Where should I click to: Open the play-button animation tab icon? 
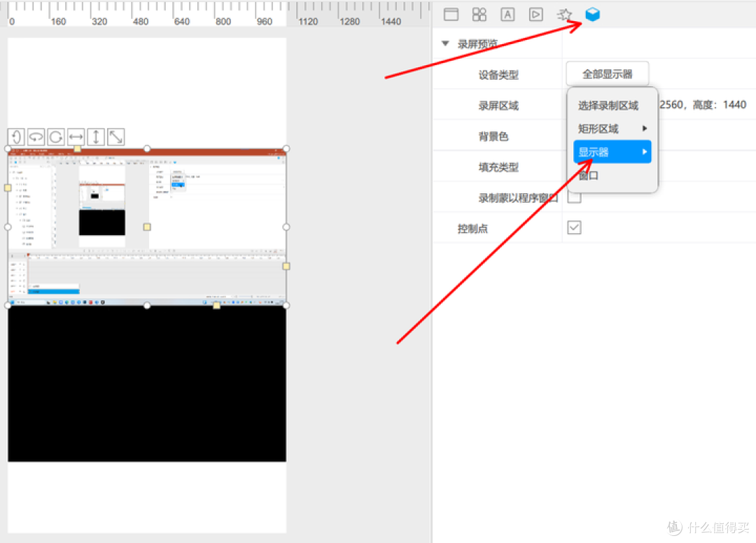[535, 15]
